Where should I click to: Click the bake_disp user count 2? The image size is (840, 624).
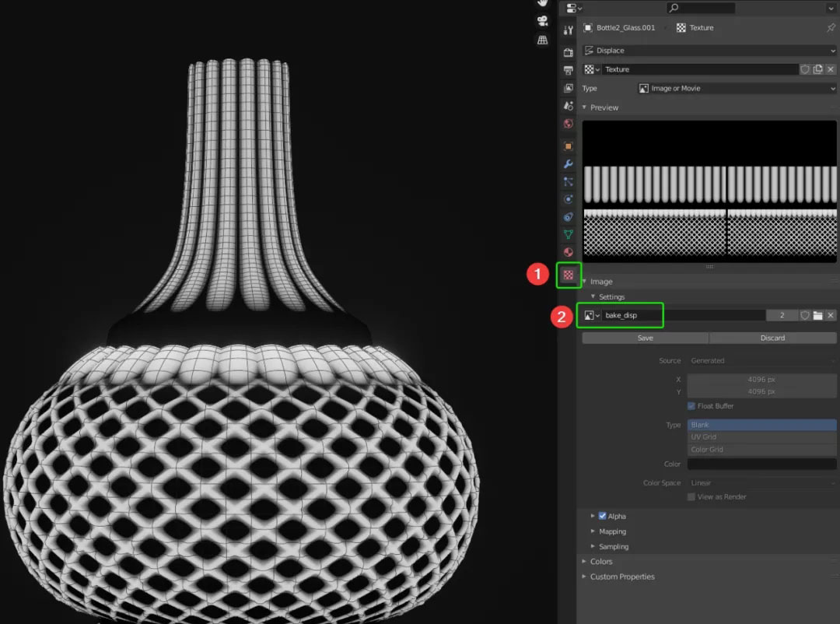pyautogui.click(x=782, y=315)
